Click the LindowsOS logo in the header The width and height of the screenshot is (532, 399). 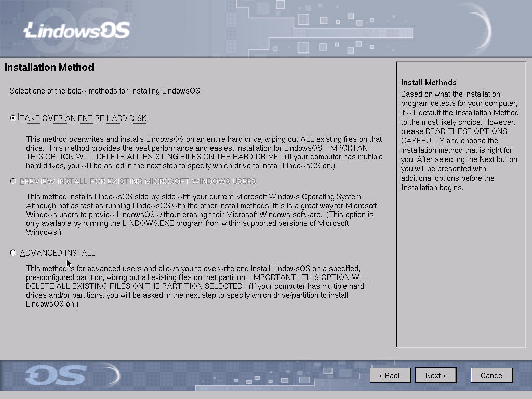coord(77,31)
